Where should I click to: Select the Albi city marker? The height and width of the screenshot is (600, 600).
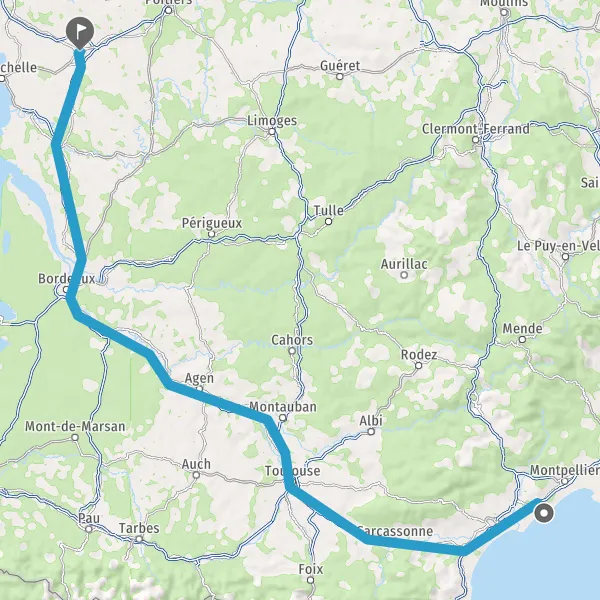(x=371, y=432)
